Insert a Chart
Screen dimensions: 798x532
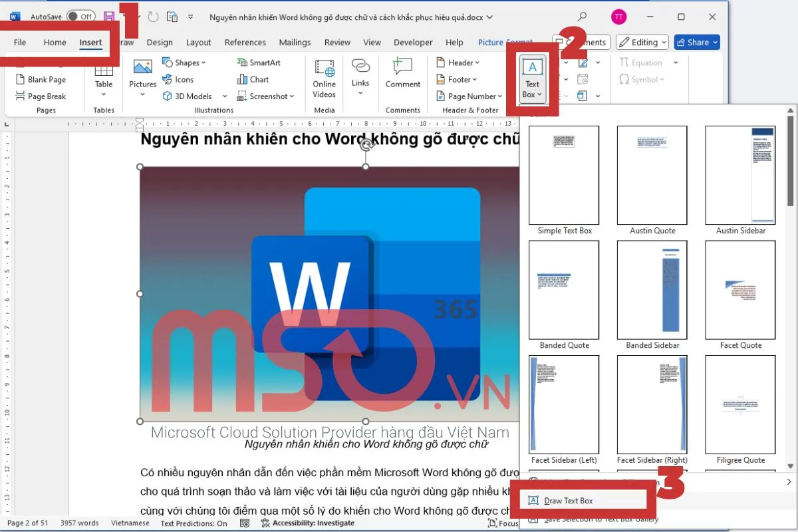click(x=253, y=79)
